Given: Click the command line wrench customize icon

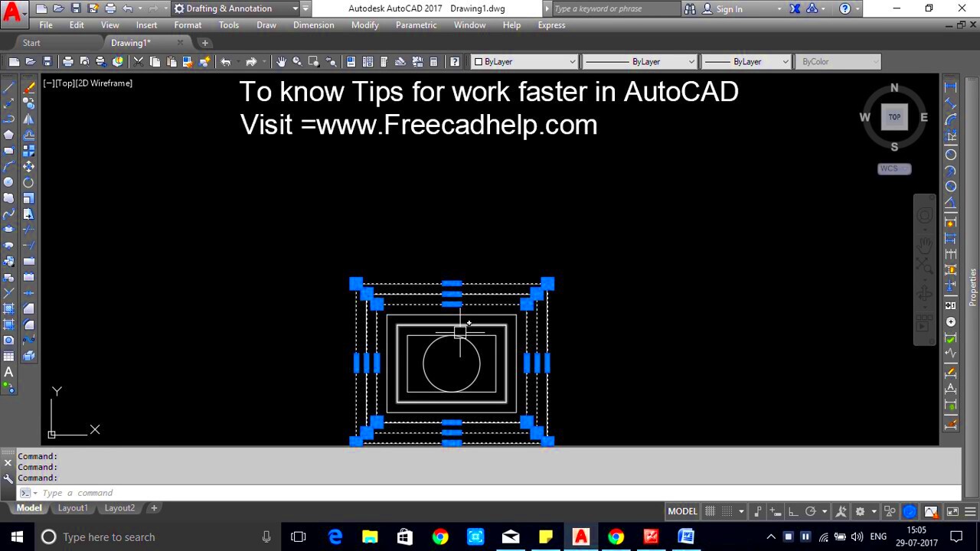Looking at the screenshot, I should point(8,478).
